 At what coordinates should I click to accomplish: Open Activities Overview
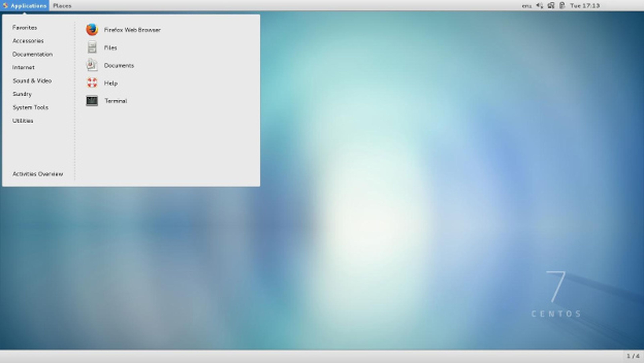coord(38,174)
